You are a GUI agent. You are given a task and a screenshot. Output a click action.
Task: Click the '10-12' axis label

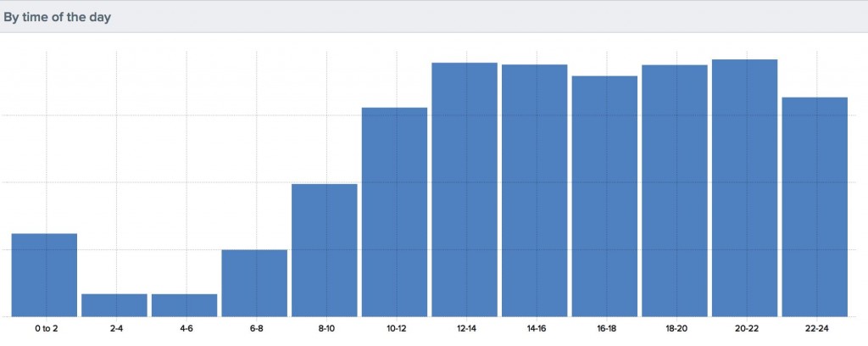pos(397,329)
